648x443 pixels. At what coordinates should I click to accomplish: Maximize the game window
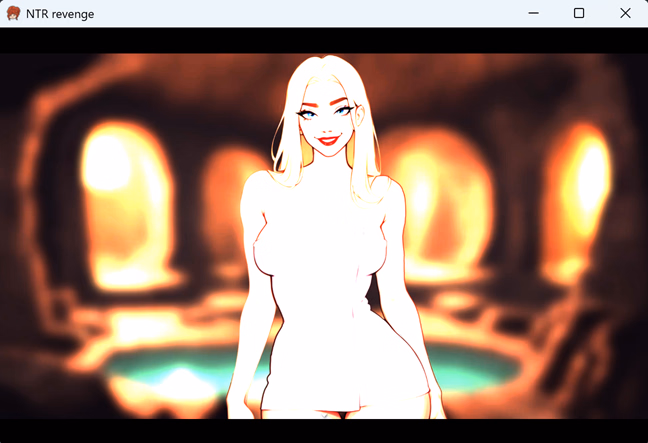579,14
